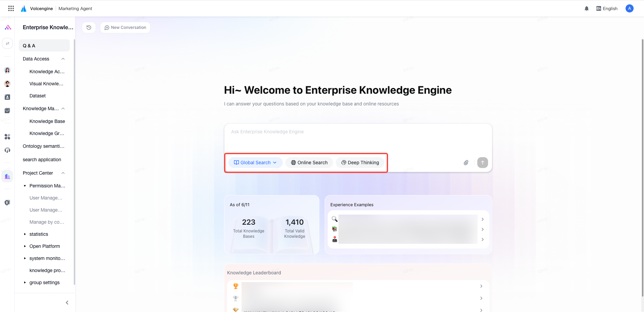Click the paperclip attachment icon
The image size is (644, 312).
tap(466, 163)
